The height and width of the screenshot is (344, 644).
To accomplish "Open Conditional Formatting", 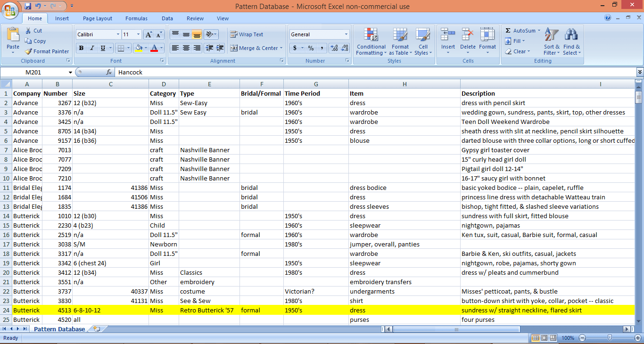I will 371,41.
